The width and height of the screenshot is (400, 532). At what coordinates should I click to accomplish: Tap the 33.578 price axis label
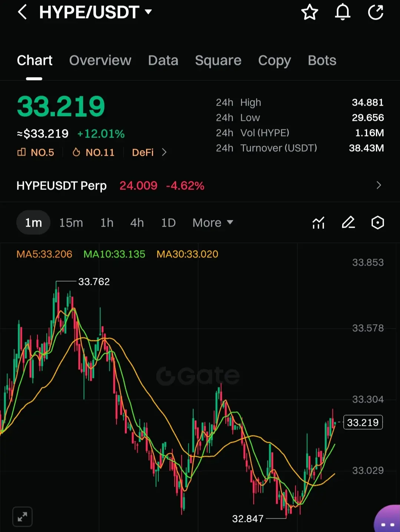[x=368, y=328]
